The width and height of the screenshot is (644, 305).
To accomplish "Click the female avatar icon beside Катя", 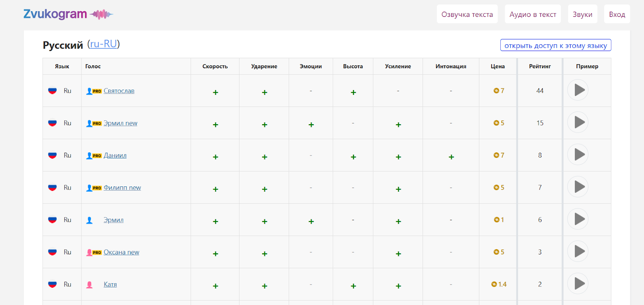I will (x=89, y=285).
